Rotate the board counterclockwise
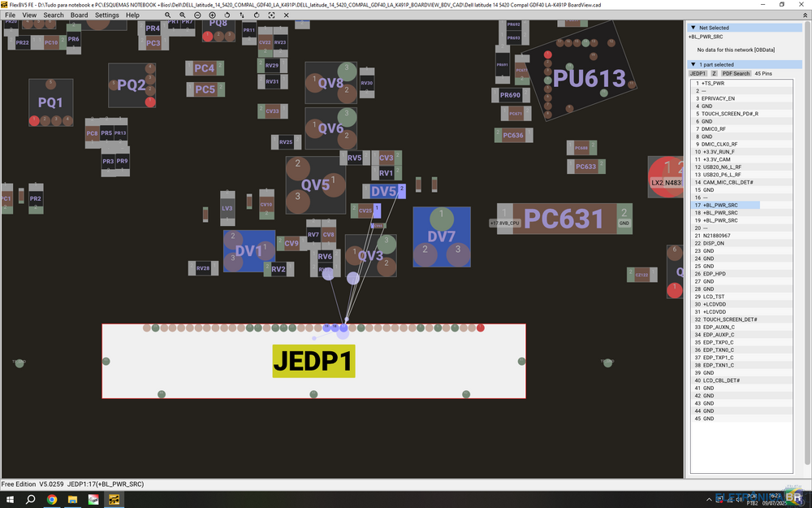This screenshot has width=812, height=508. pyautogui.click(x=227, y=15)
